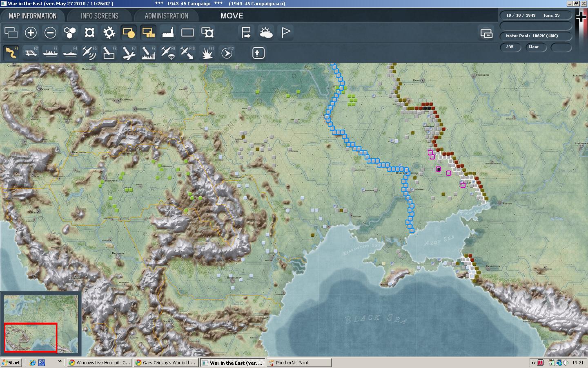This screenshot has height=368, width=588.
Task: Toggle the highlighted unit-circle map overlay
Action: coord(129,32)
